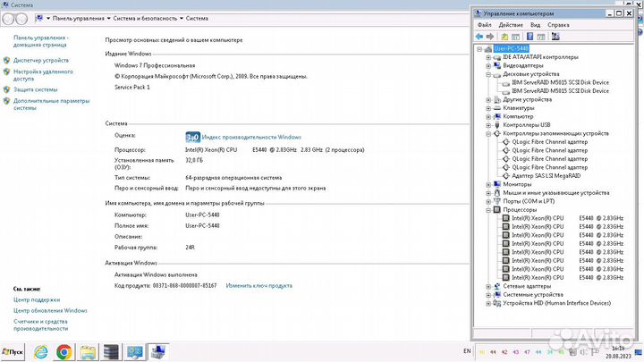Viewport: 644px width, 362px height.
Task: Click the product ID 00371-868-0000007-85167
Action: pyautogui.click(x=184, y=286)
